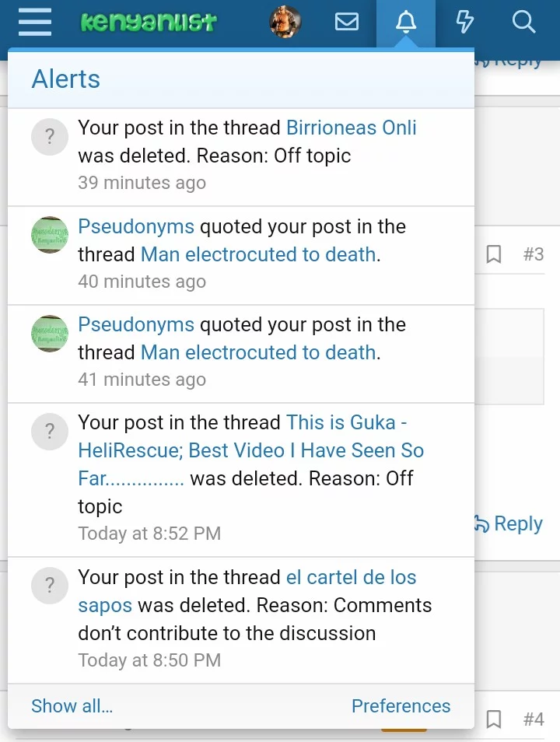Open Man electrocuted thread from 41 minutes alert

click(258, 352)
